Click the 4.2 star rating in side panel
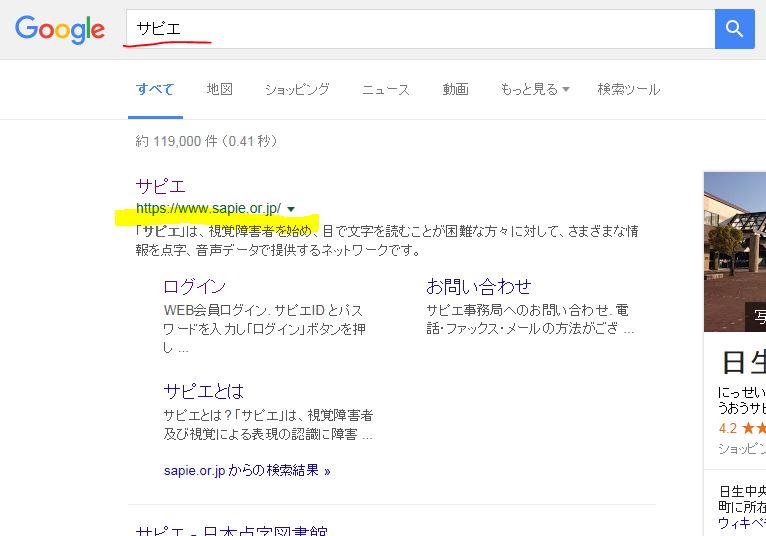Image resolution: width=766 pixels, height=536 pixels. coord(742,429)
